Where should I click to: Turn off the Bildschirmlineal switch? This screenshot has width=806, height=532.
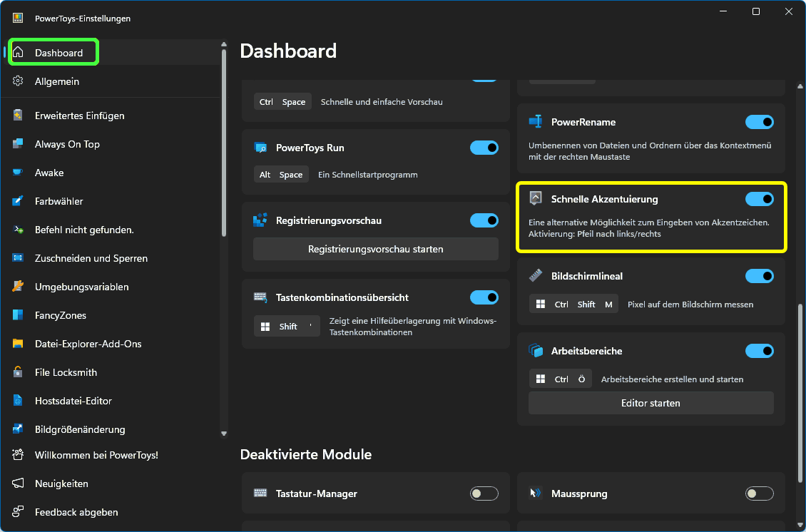coord(759,276)
